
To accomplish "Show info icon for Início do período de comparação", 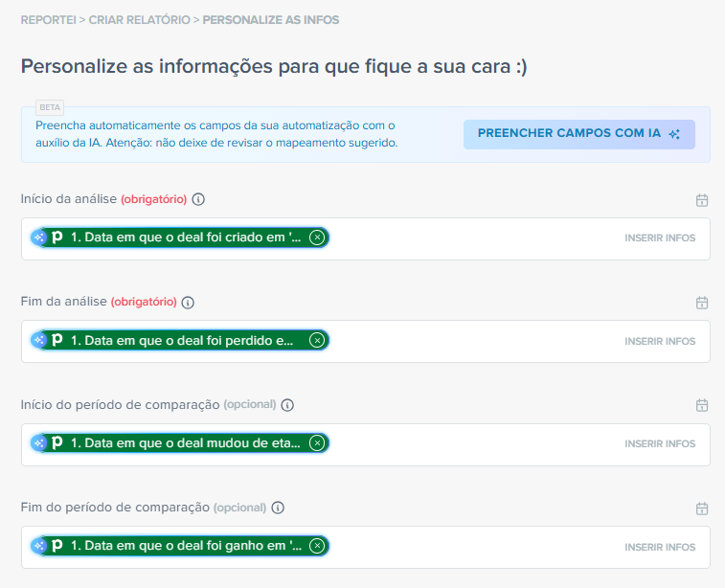I will pos(287,405).
